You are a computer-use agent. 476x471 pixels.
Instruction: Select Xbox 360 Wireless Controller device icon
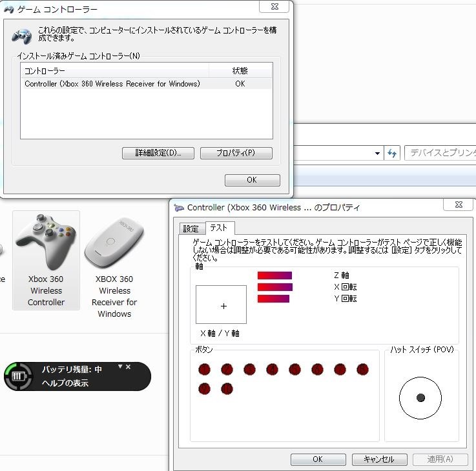point(46,260)
